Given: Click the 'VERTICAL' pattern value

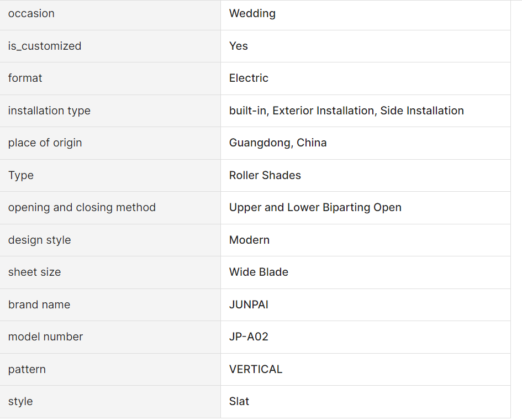Looking at the screenshot, I should click(255, 369).
